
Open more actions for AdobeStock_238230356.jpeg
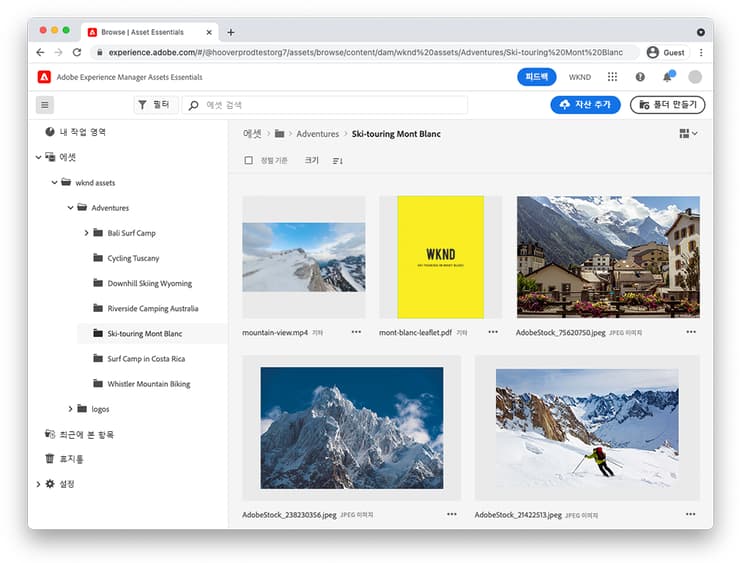(452, 514)
